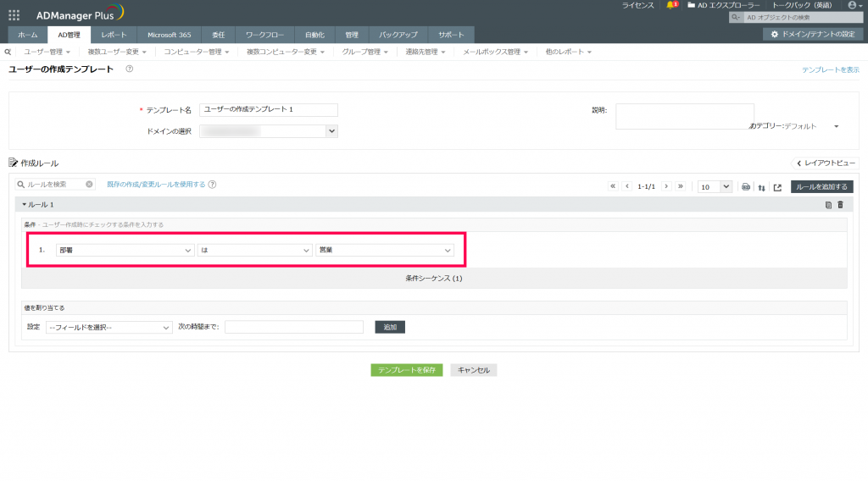
Task: Open the は operator dropdown
Action: (x=254, y=251)
